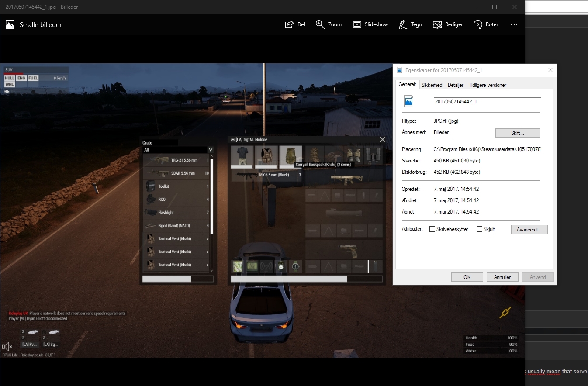Select TRG-21 5.56 mm in the crate
This screenshot has height=386, width=588.
pyautogui.click(x=176, y=160)
